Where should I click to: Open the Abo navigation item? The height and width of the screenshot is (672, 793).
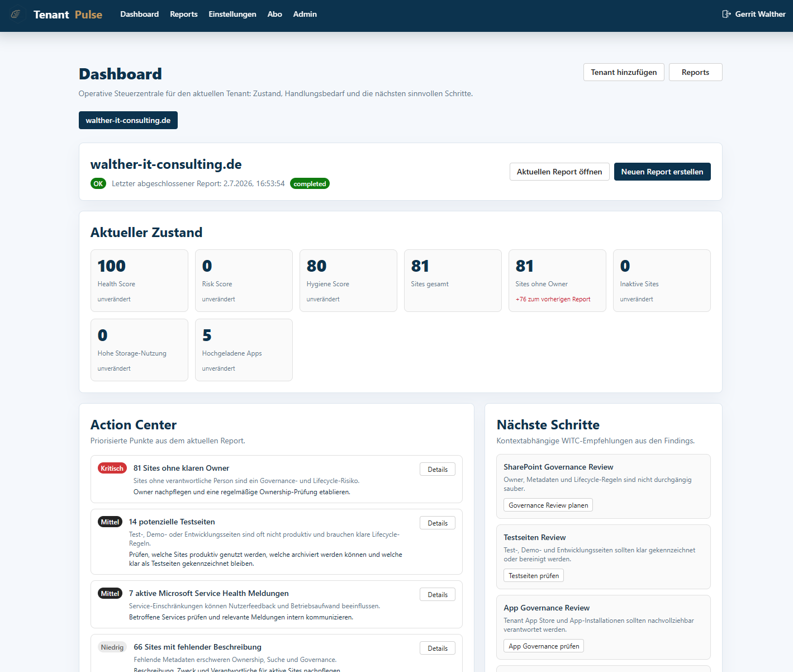click(x=275, y=14)
